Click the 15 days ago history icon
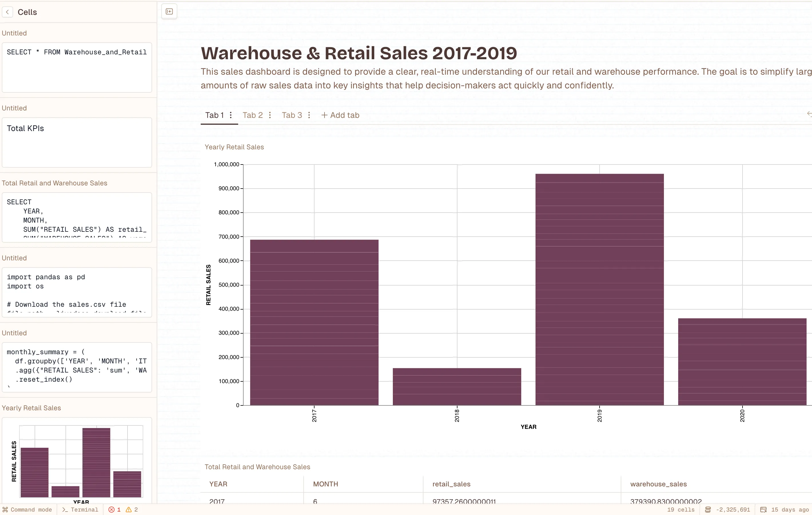Screen dimensions: 812x515 [x=763, y=510]
